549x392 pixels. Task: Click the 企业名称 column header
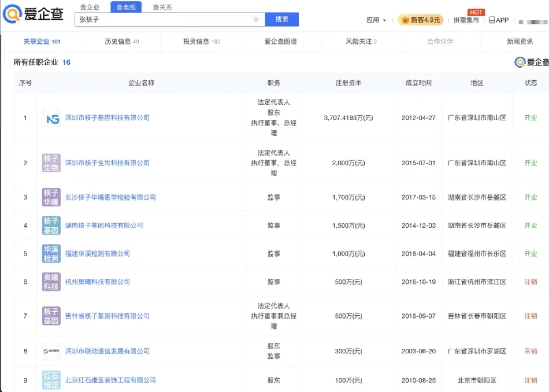tap(141, 83)
